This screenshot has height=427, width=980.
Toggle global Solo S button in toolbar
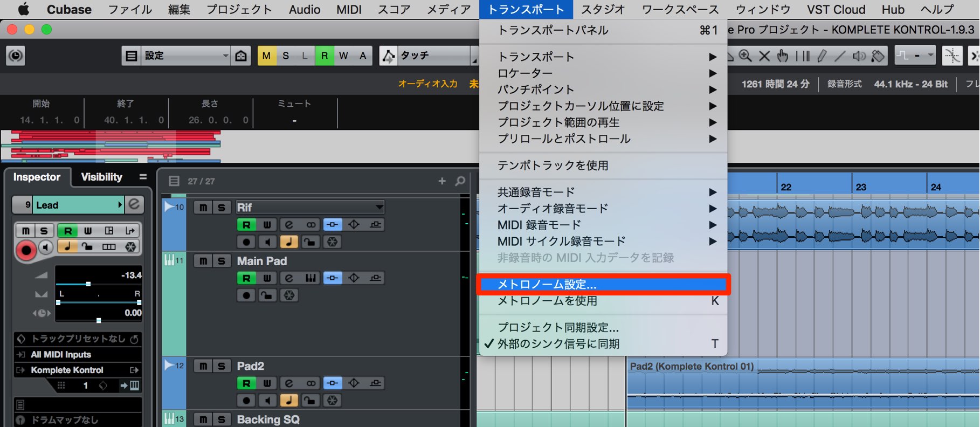286,56
